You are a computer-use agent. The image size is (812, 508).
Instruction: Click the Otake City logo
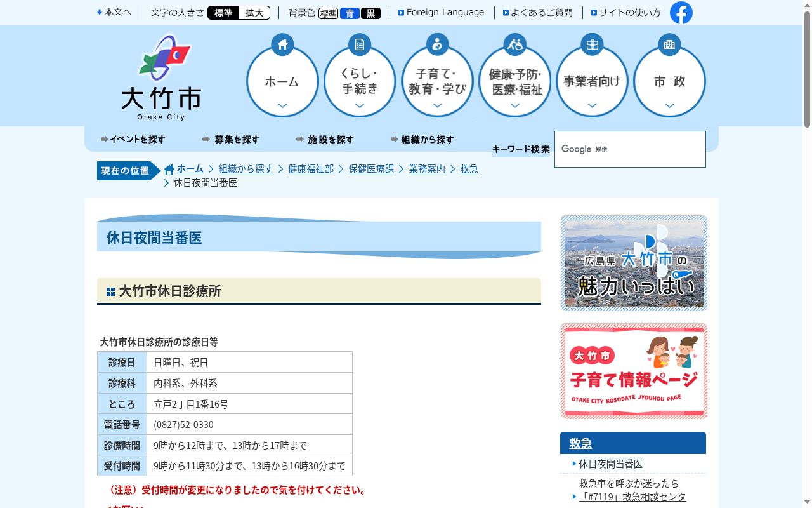tap(162, 77)
